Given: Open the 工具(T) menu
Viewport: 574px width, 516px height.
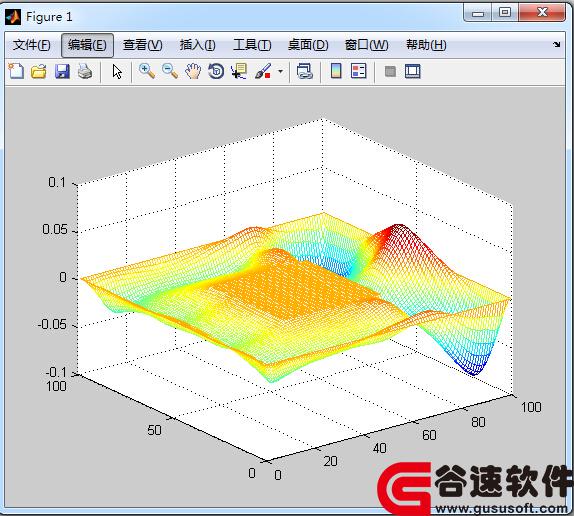Looking at the screenshot, I should click(252, 45).
